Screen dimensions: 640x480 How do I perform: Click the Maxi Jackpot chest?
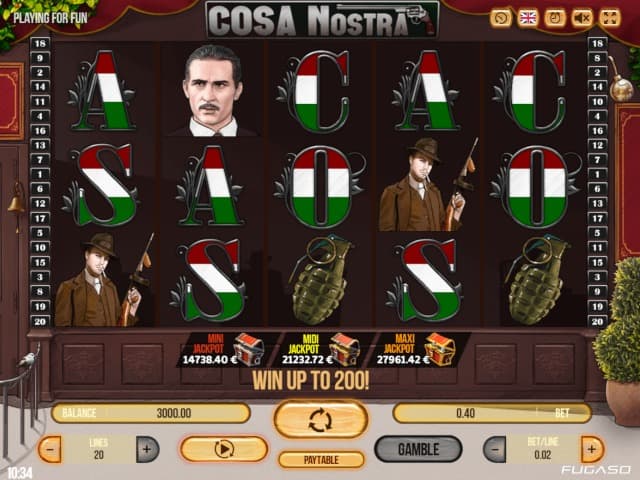(440, 349)
